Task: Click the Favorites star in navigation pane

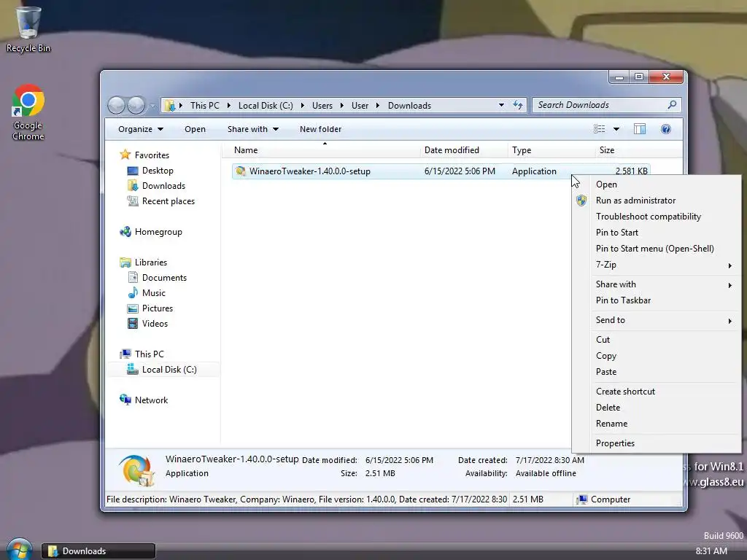Action: click(125, 155)
